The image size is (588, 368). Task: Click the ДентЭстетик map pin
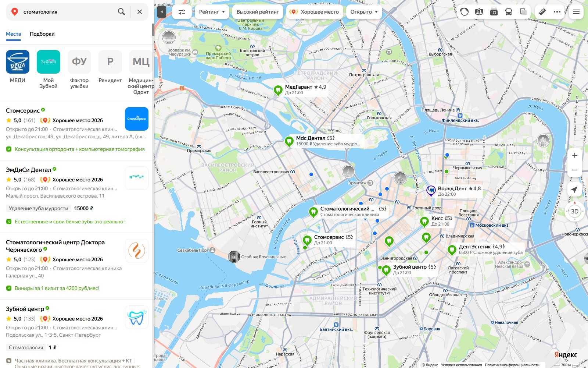[452, 250]
